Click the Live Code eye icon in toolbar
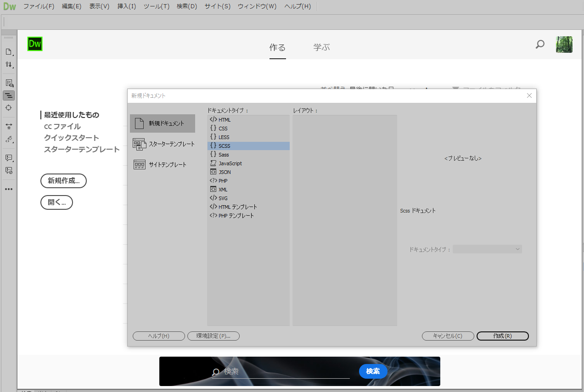 coord(9,83)
